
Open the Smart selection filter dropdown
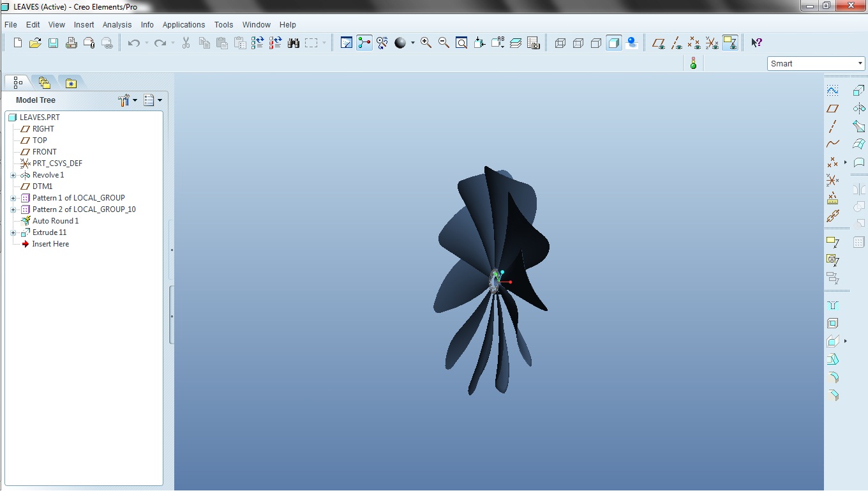[x=860, y=63]
